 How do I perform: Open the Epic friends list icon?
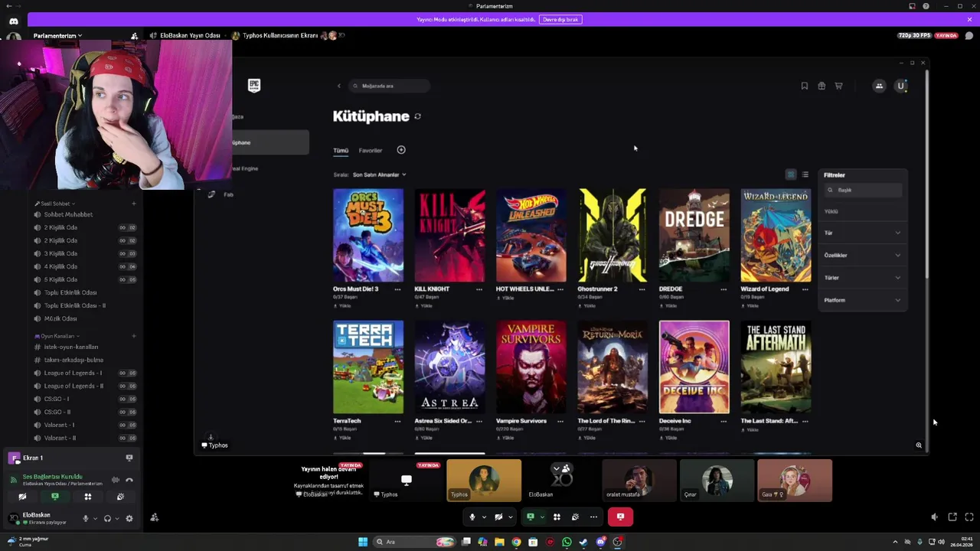(879, 86)
